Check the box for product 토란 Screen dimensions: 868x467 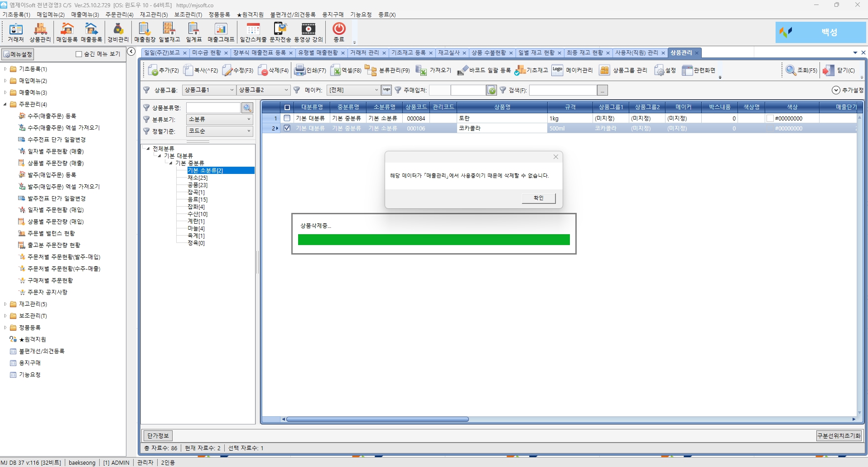pos(287,118)
